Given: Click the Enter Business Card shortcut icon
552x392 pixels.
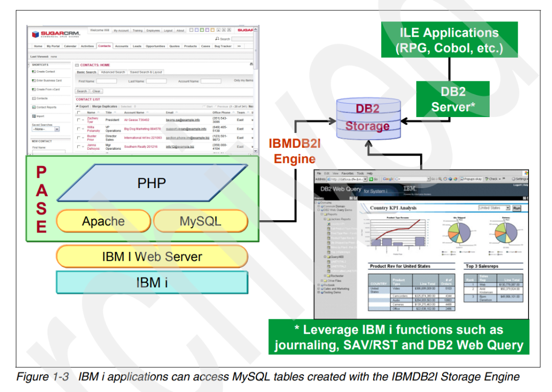Looking at the screenshot, I should coord(34,81).
